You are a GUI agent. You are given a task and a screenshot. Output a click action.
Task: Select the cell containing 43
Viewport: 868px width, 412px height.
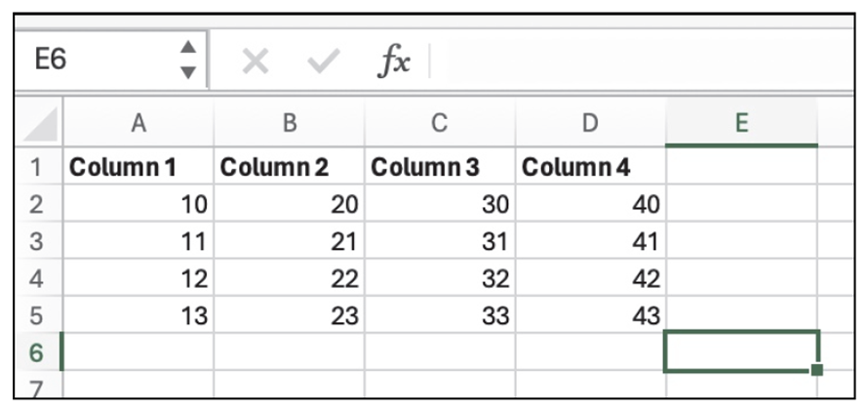(x=589, y=316)
